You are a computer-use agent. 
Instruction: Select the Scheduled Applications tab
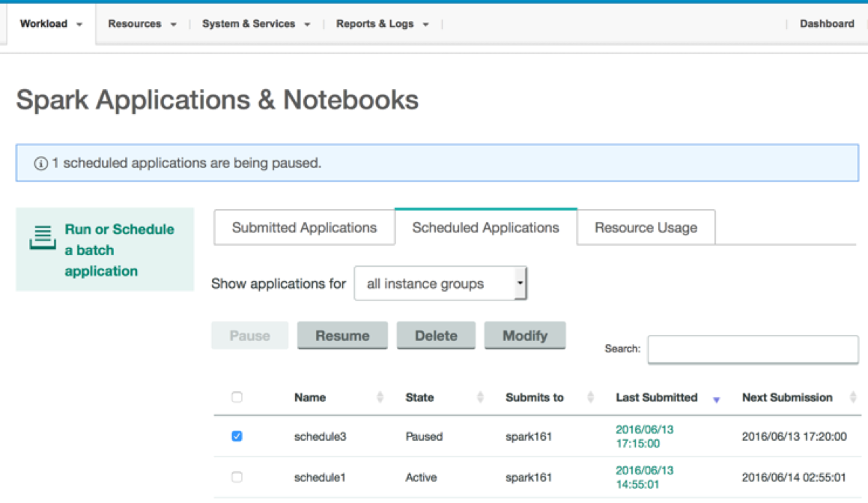pyautogui.click(x=485, y=227)
